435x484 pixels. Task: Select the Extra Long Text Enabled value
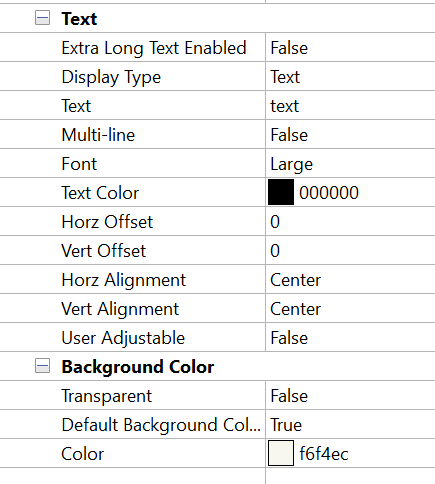point(350,47)
